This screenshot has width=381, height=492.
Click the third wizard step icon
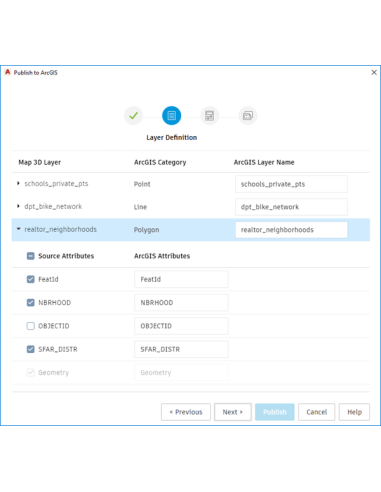[209, 116]
